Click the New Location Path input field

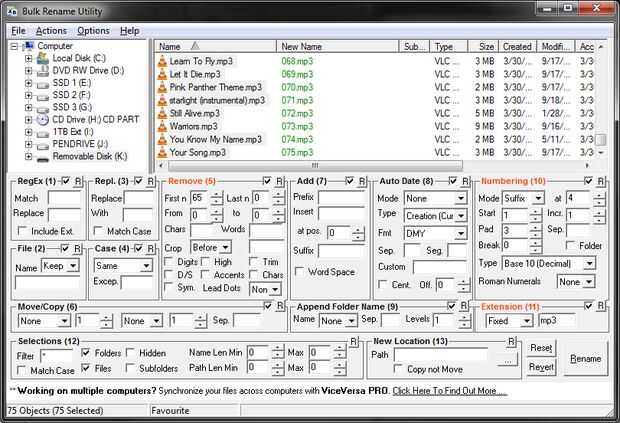point(441,355)
